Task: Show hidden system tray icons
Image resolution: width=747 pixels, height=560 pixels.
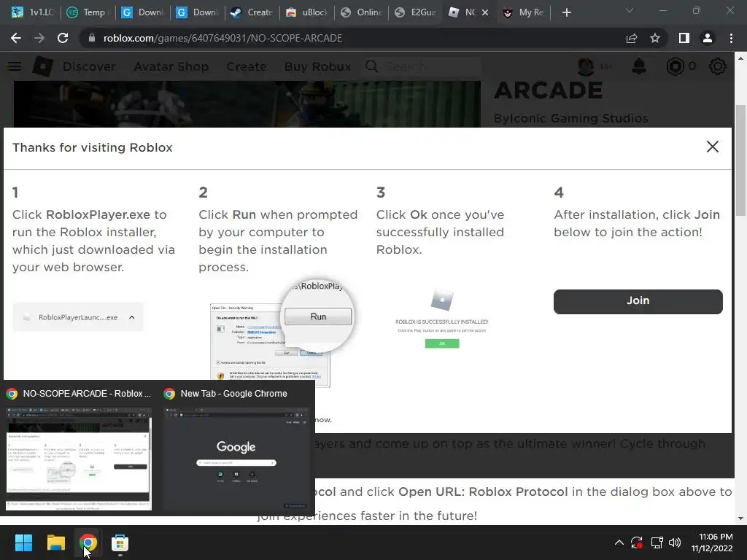Action: click(619, 542)
